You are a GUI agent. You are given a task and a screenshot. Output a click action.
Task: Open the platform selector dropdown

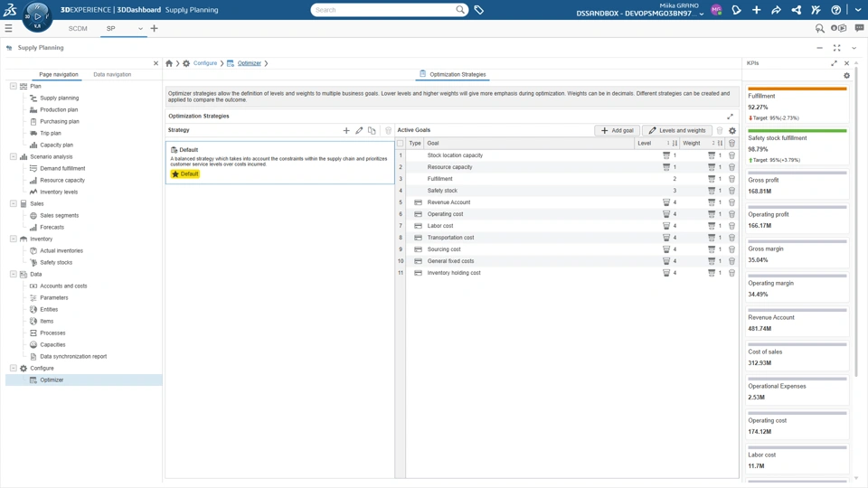[x=702, y=14]
